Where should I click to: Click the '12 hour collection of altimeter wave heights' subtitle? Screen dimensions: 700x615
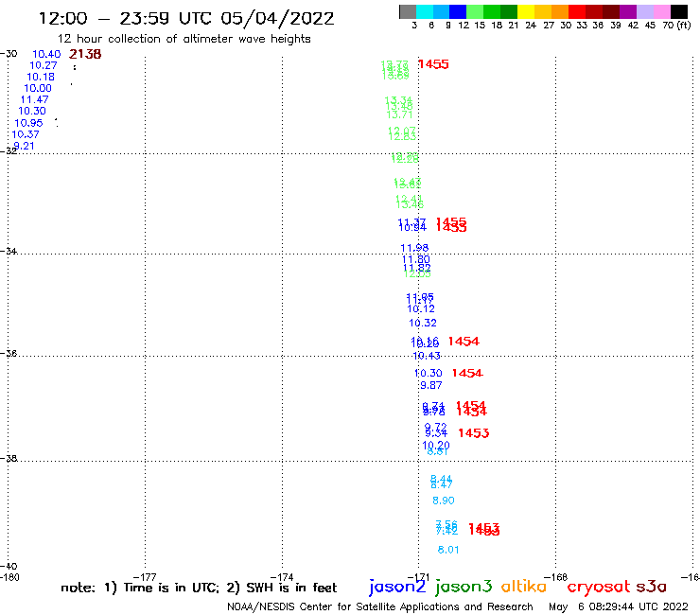(184, 39)
